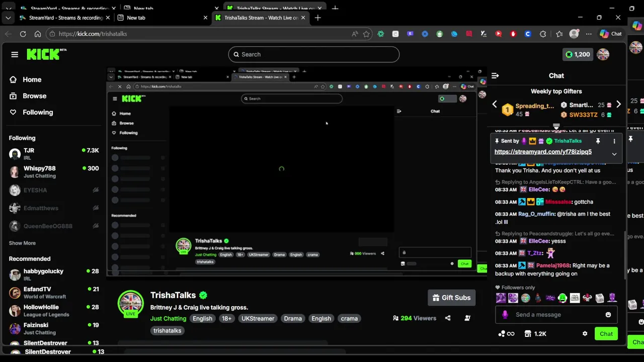Refresh the browser page
This screenshot has width=644, height=362.
click(23, 34)
